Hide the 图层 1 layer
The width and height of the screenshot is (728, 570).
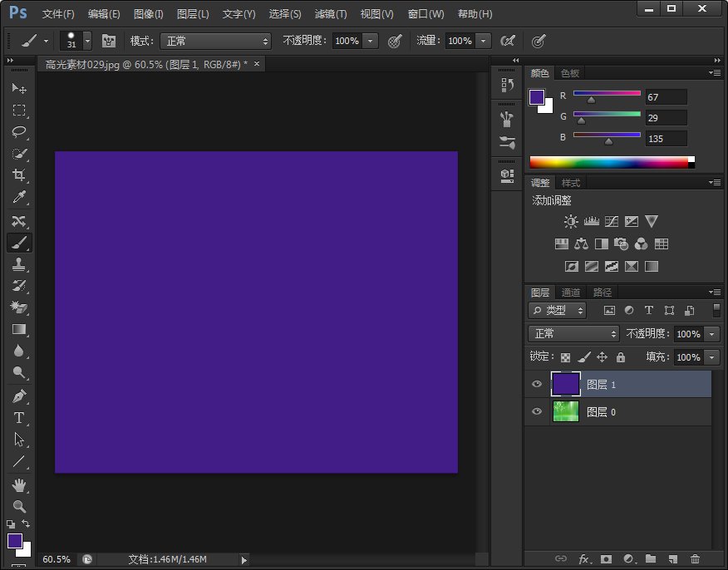pos(537,384)
